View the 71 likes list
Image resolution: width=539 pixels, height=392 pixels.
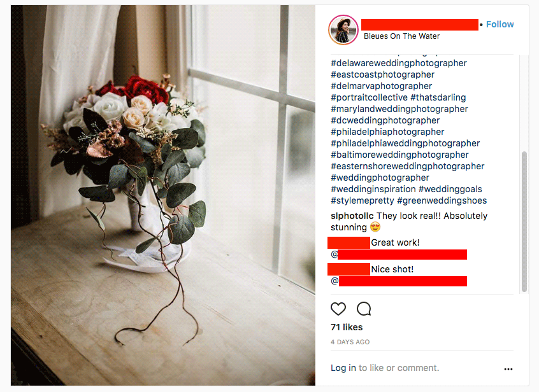coord(347,327)
